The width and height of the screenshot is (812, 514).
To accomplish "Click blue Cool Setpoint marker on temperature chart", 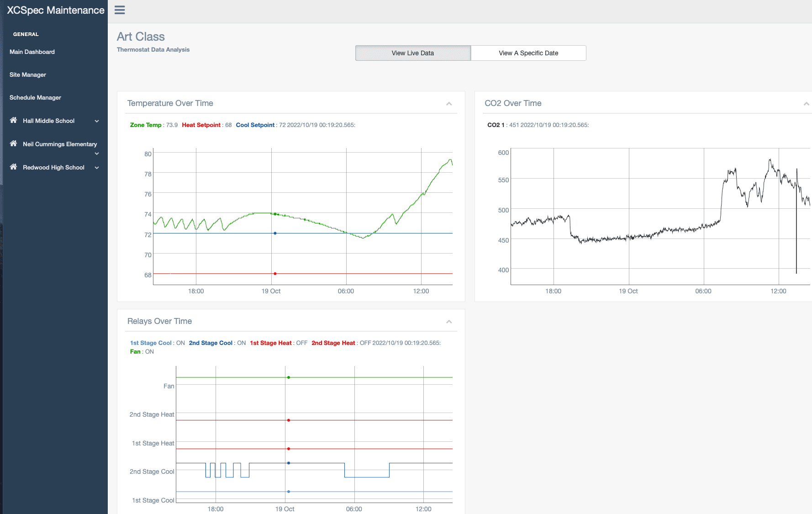I will click(x=275, y=233).
